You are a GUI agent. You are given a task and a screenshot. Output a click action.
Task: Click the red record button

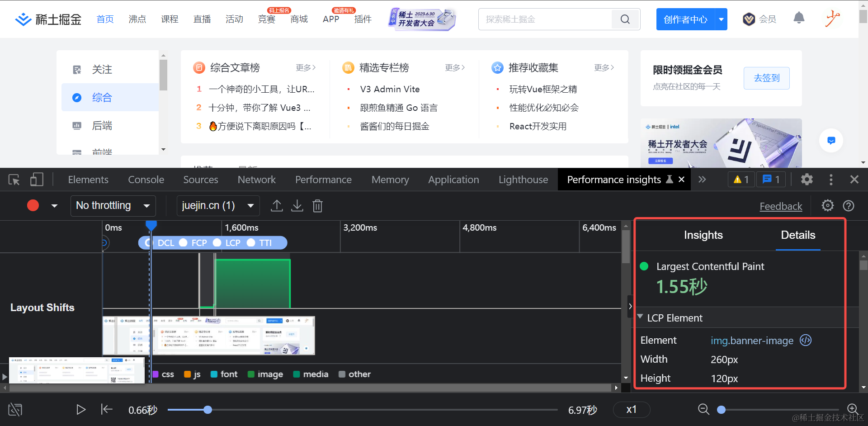tap(33, 206)
